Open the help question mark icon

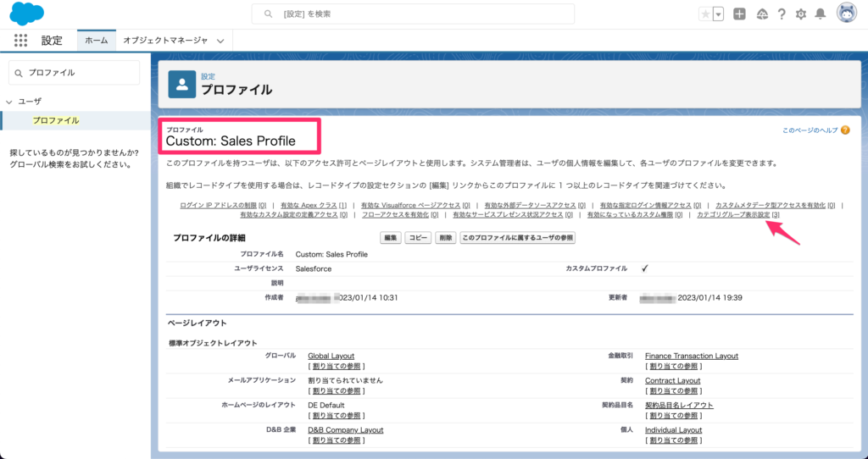(x=782, y=14)
